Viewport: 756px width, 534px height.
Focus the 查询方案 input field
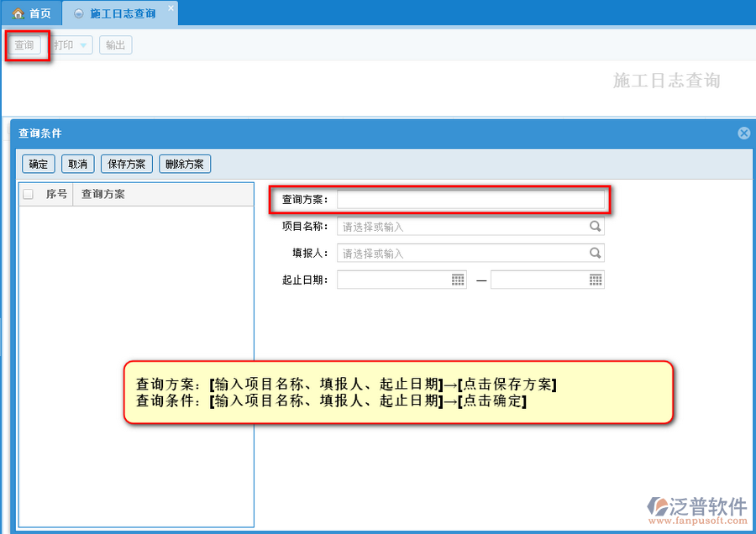[470, 199]
